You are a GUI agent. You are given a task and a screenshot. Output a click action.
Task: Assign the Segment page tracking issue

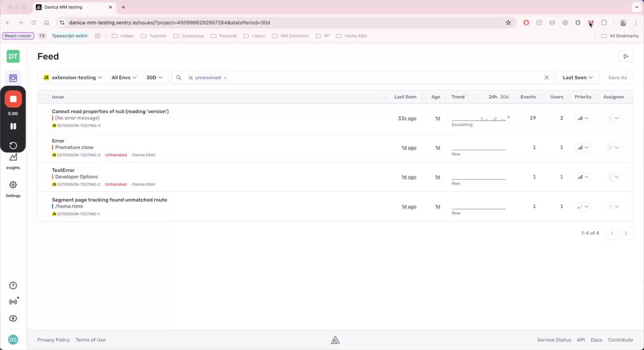(x=613, y=207)
